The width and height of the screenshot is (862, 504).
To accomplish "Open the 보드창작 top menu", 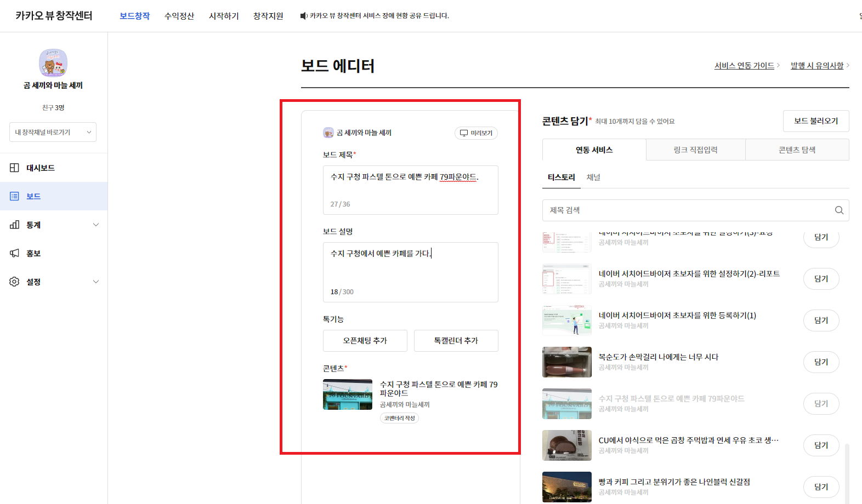I will 135,16.
